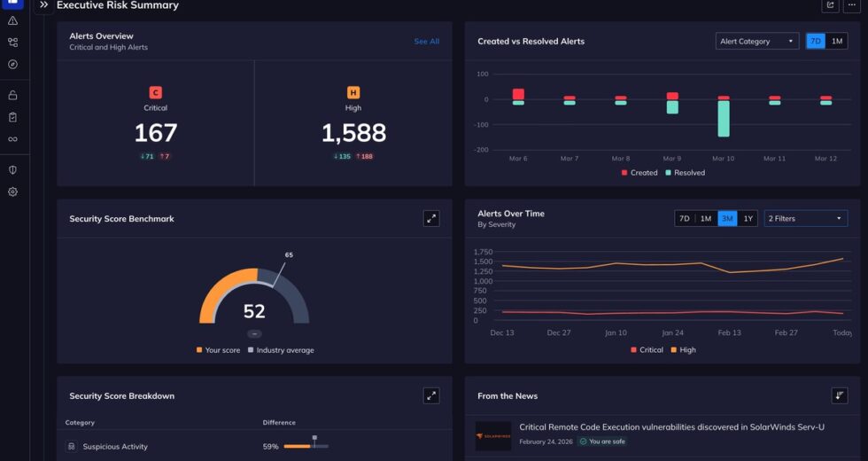The height and width of the screenshot is (461, 868).
Task: Toggle the Industry average legend item
Action: click(281, 350)
